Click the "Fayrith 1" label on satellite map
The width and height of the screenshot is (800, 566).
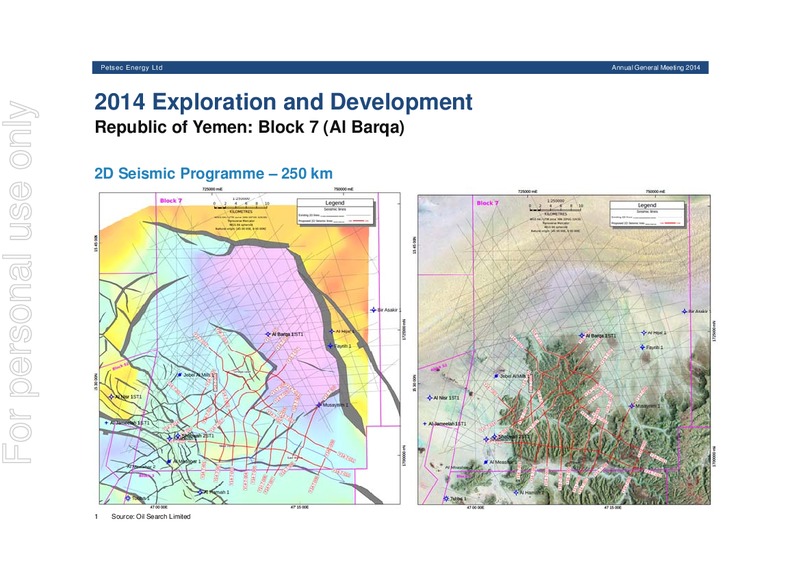(x=655, y=347)
